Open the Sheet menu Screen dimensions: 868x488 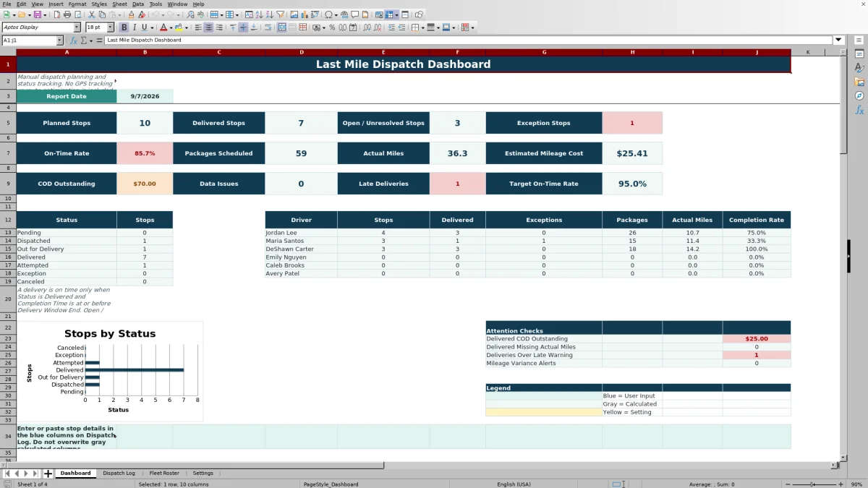pos(119,4)
